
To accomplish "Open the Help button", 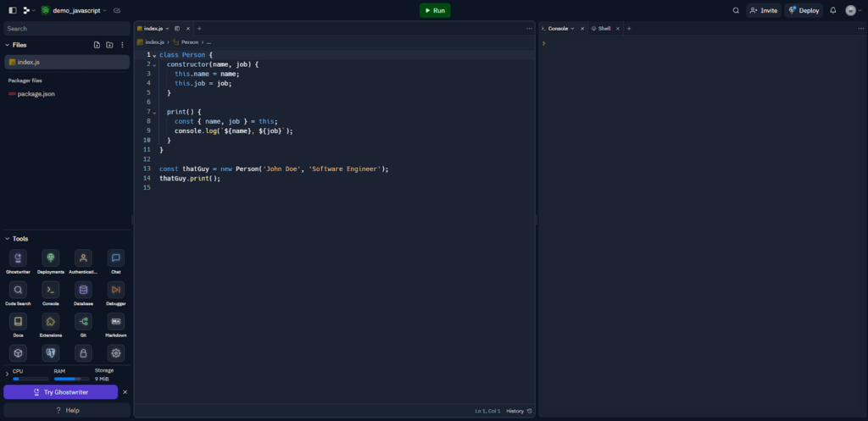I will pyautogui.click(x=67, y=411).
